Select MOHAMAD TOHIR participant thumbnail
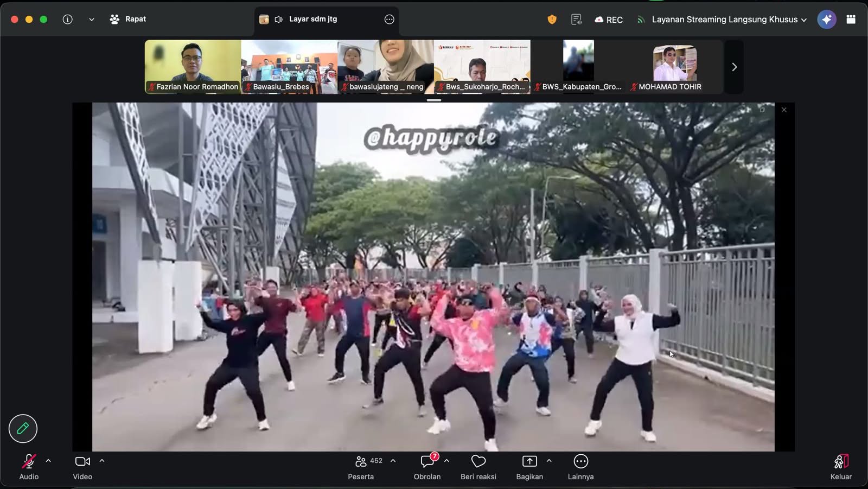Viewport: 868px width, 489px height. tap(675, 66)
